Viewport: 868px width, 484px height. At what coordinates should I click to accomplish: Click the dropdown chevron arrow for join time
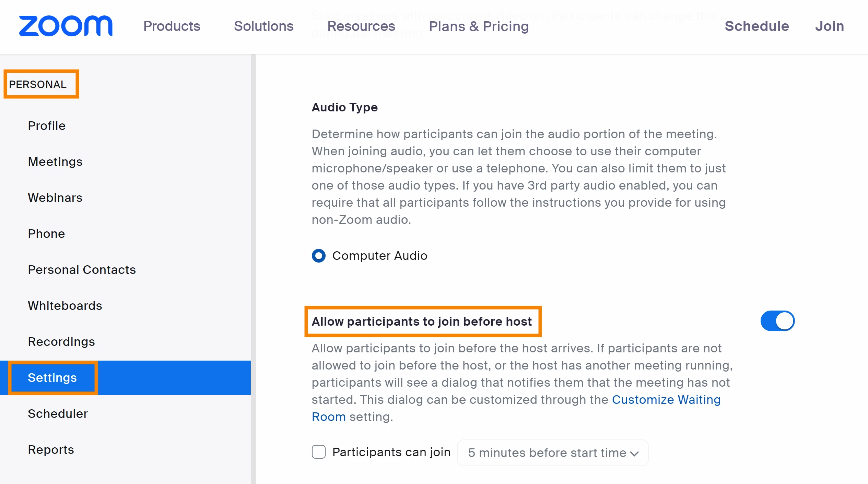point(634,453)
